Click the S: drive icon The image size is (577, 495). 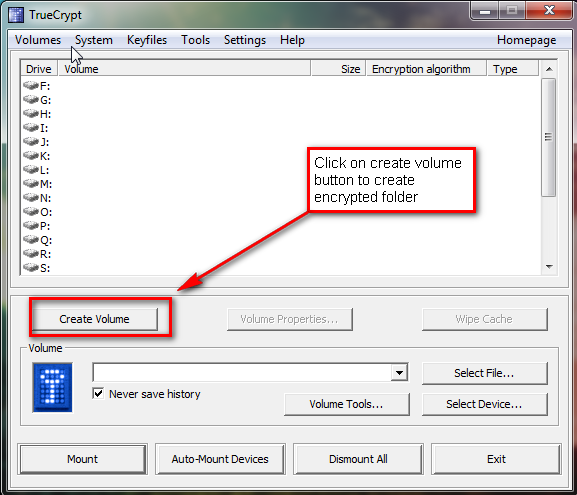click(x=31, y=268)
